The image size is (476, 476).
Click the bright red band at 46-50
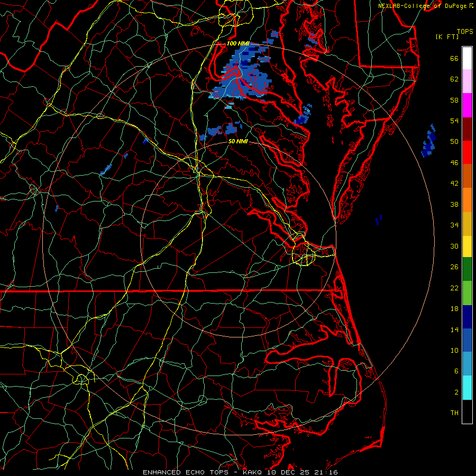click(x=467, y=152)
